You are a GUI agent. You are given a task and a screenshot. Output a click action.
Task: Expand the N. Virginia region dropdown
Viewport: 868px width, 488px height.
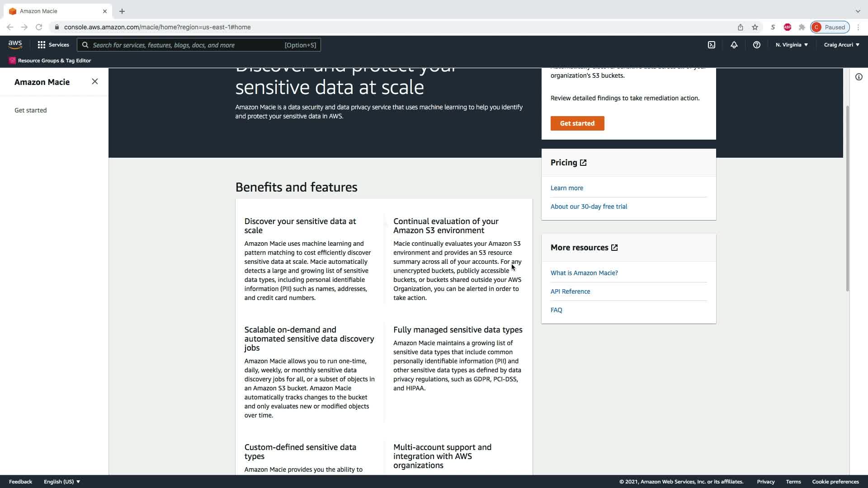coord(792,45)
